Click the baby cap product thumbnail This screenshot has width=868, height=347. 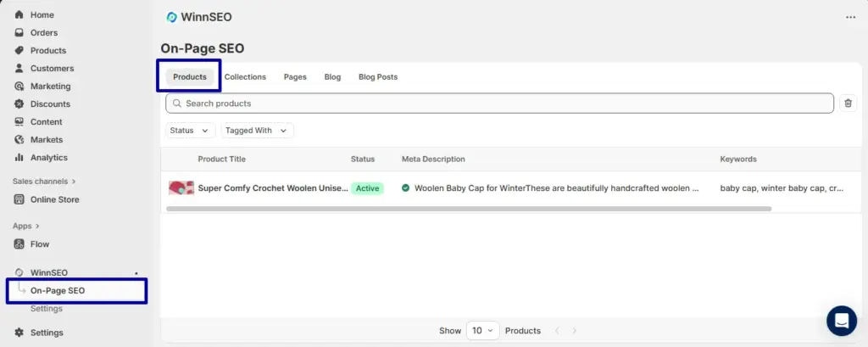[x=181, y=187]
